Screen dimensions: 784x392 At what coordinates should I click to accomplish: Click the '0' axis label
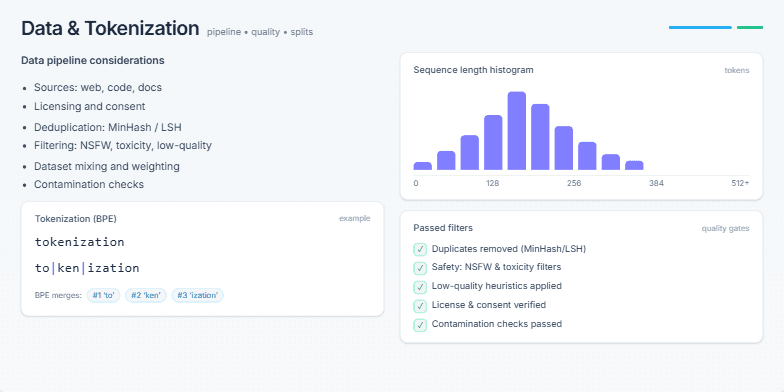416,184
